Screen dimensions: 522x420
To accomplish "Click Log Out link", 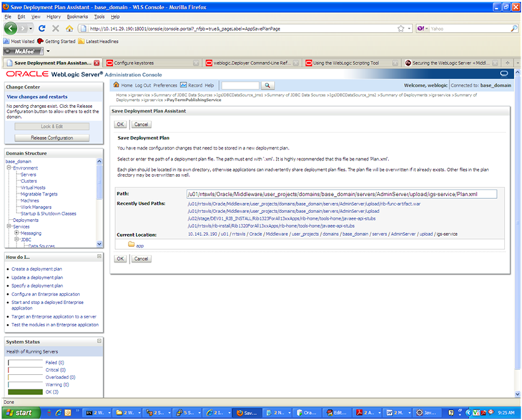I will click(143, 85).
